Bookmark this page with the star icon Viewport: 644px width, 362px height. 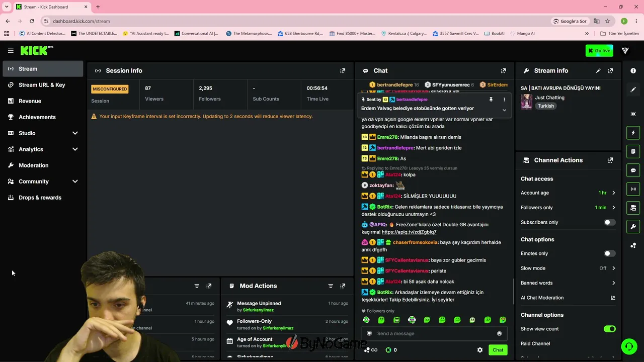607,21
